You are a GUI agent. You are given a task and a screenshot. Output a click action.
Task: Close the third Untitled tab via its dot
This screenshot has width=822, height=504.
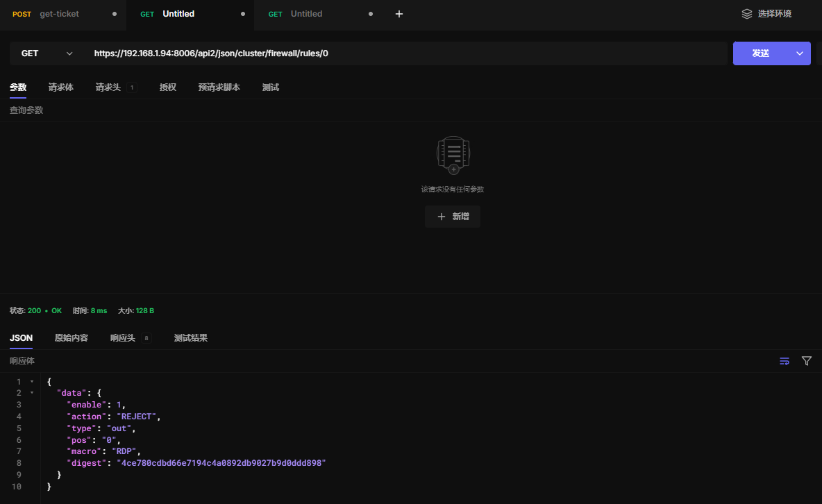click(x=370, y=14)
